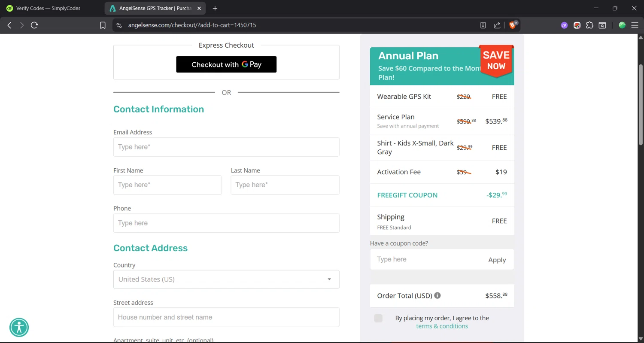Bookmark this page
644x343 pixels.
pyautogui.click(x=103, y=25)
